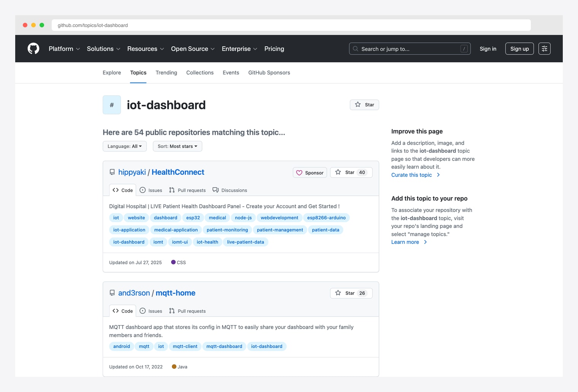
Task: Click the medical-application topic tag
Action: [176, 230]
